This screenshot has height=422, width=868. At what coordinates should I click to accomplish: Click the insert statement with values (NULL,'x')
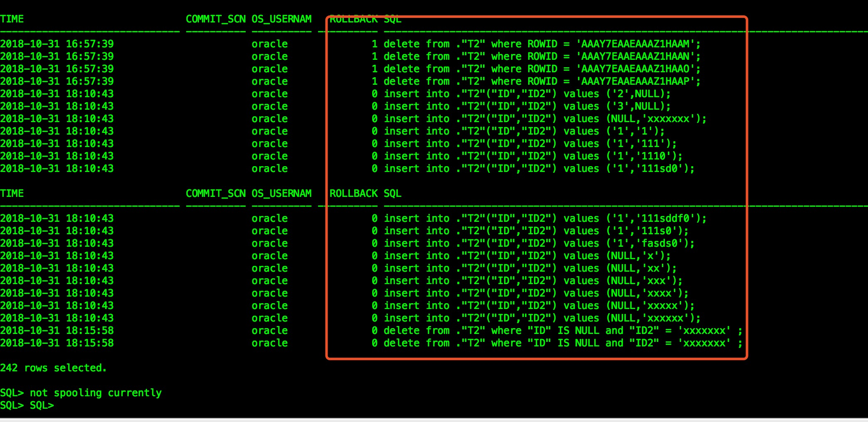click(x=527, y=256)
